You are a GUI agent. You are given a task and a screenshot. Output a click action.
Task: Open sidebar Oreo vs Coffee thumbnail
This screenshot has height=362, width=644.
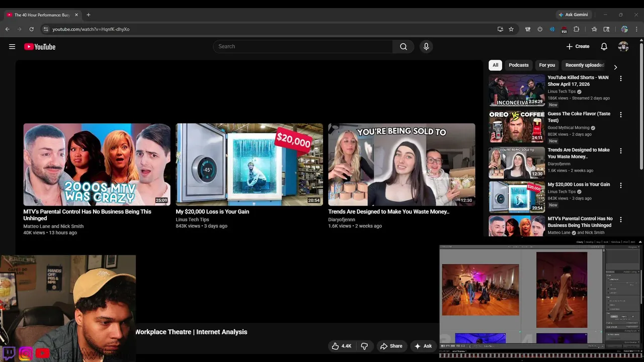point(517,126)
